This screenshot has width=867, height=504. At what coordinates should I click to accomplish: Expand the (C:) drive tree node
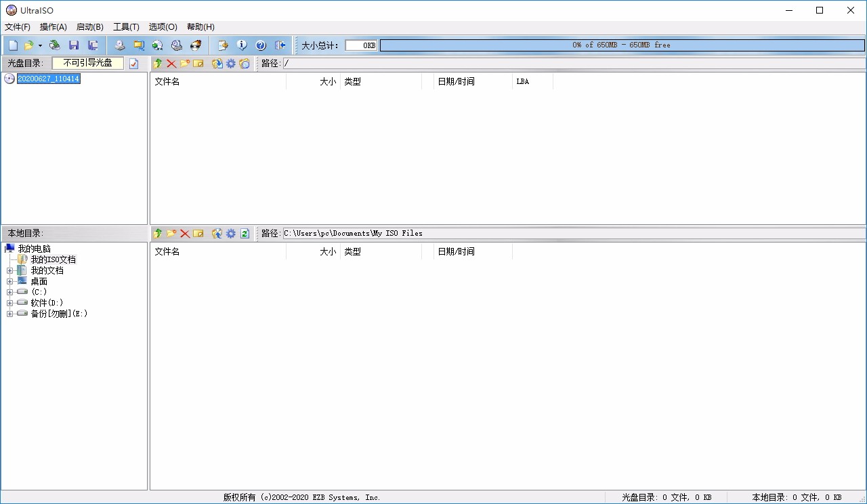(9, 291)
